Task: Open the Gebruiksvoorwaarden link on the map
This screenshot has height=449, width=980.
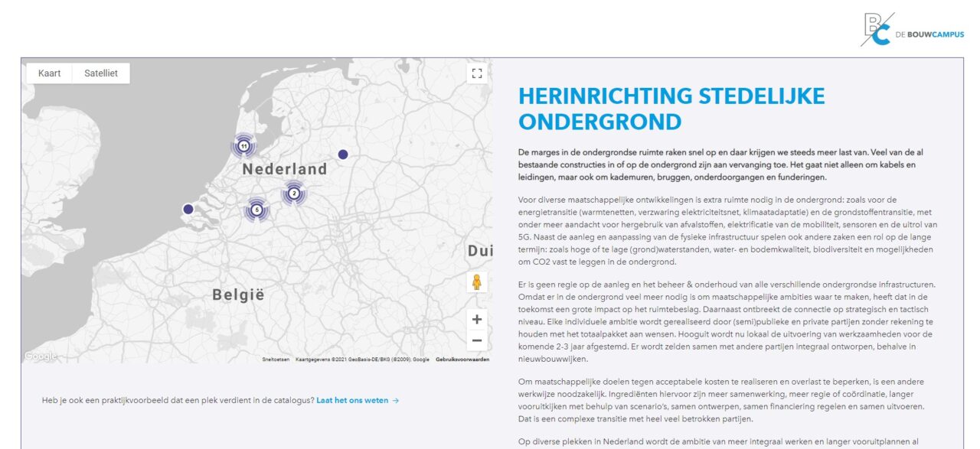Action: point(462,359)
